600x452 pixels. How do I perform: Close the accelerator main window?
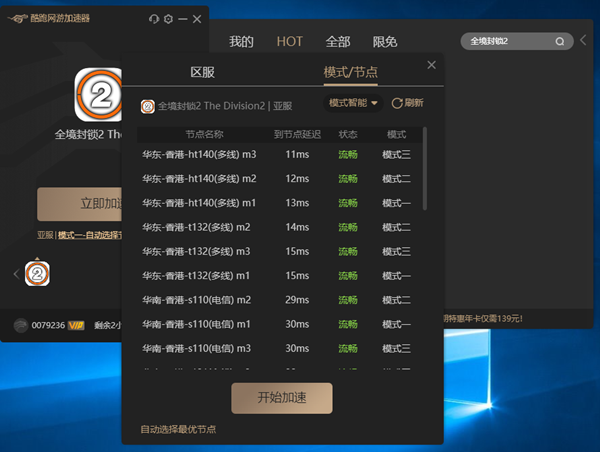point(197,19)
